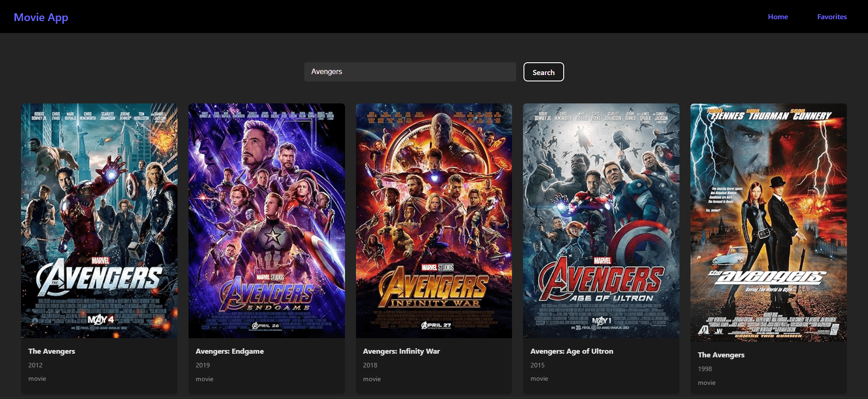Click the 2019 year under Endgame
868x399 pixels.
point(203,365)
